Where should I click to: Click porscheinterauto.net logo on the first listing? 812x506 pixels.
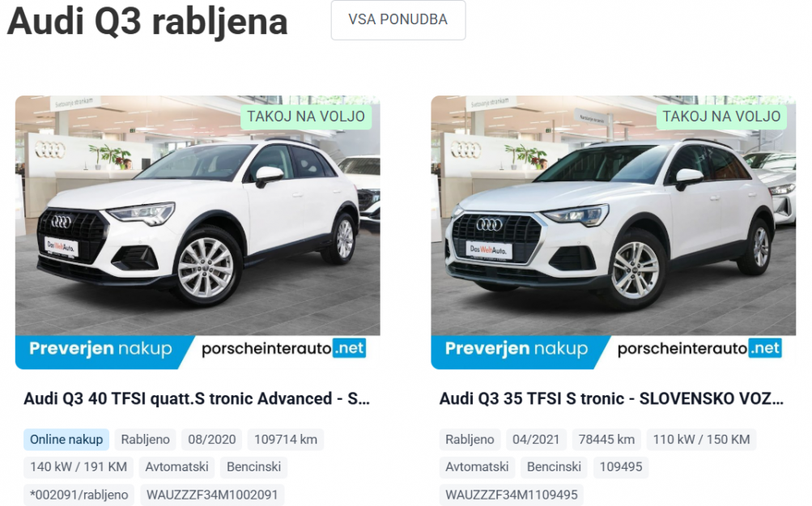coord(284,349)
